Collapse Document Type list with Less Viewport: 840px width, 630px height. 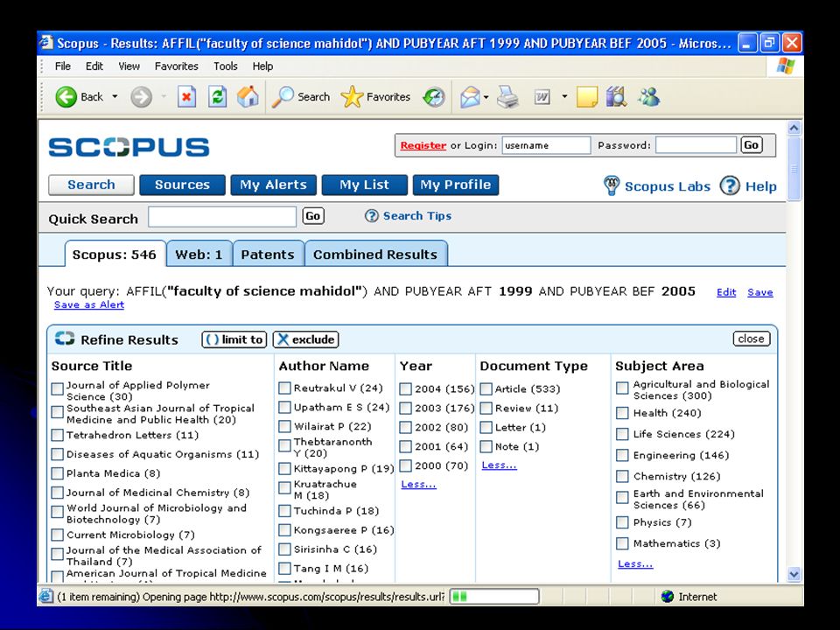(x=500, y=465)
